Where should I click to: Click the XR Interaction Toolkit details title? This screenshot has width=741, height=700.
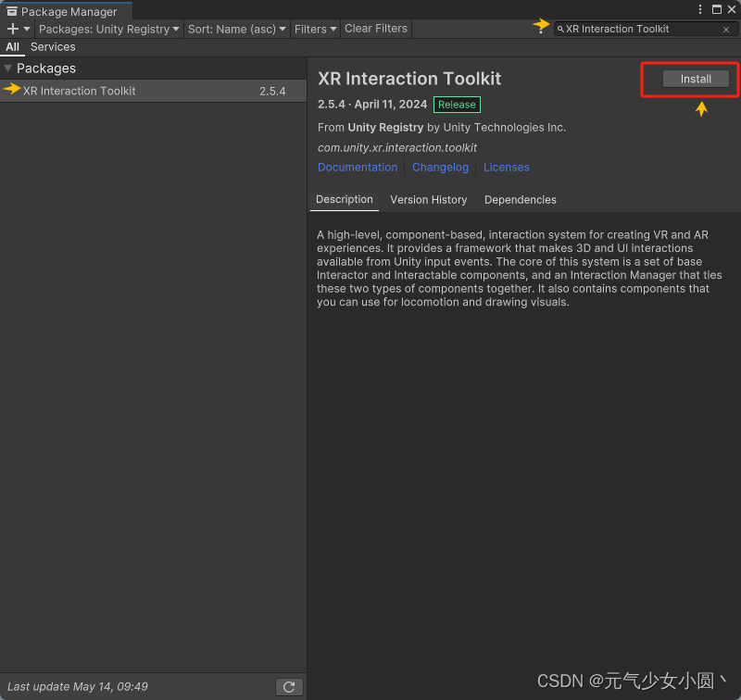coord(409,79)
